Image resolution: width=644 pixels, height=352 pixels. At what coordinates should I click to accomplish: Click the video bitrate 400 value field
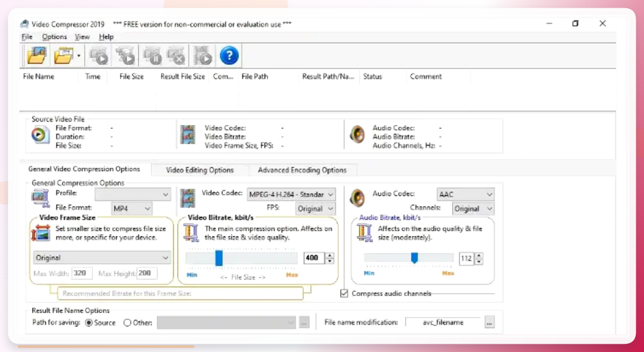pos(314,258)
